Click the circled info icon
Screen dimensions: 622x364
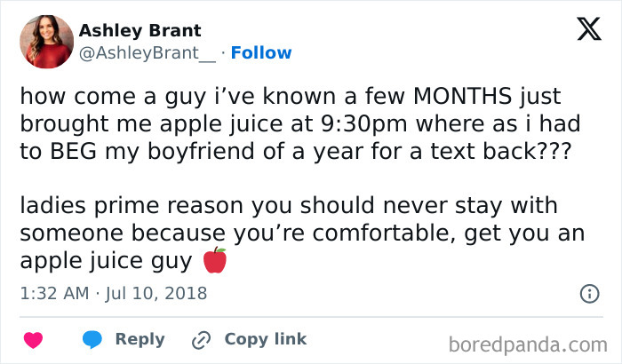[x=588, y=293]
